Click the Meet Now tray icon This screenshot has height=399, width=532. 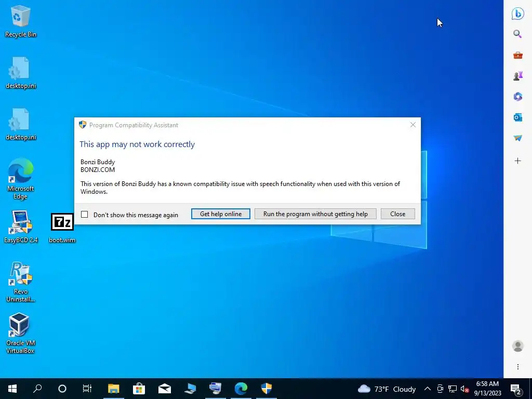tap(440, 389)
